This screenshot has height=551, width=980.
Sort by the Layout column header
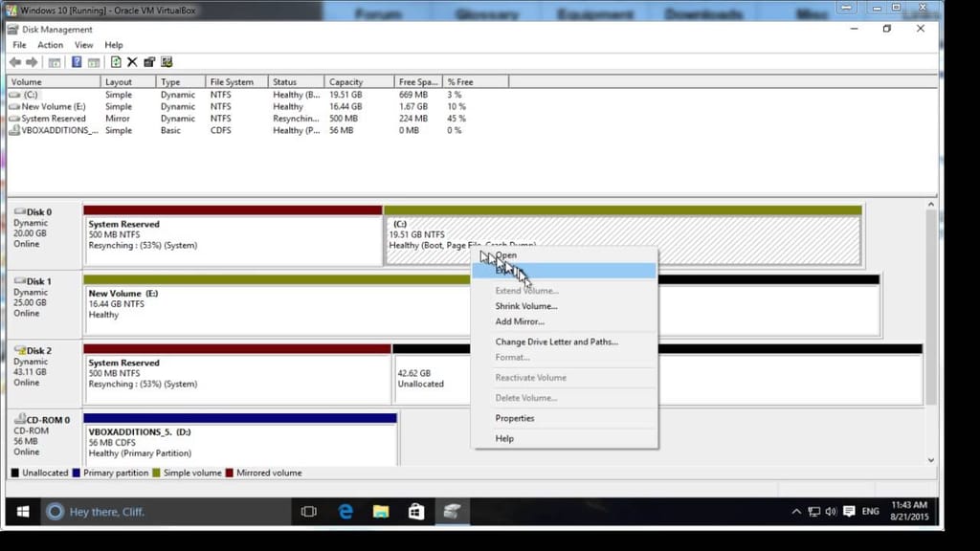[128, 82]
